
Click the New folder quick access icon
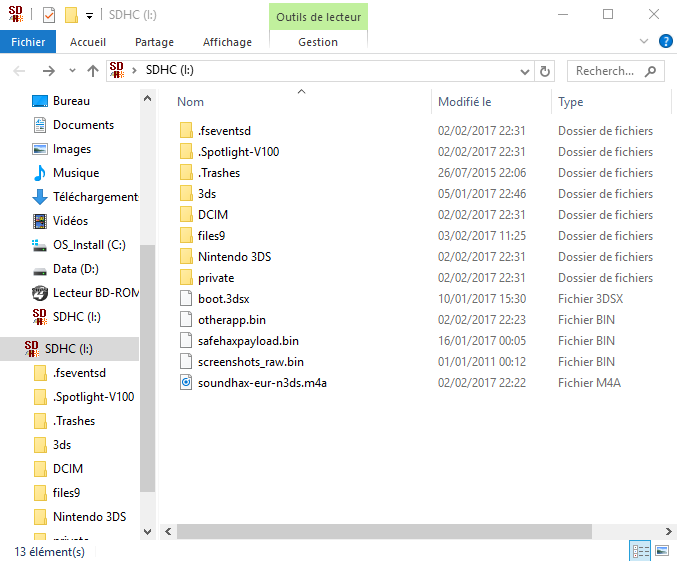coord(71,15)
